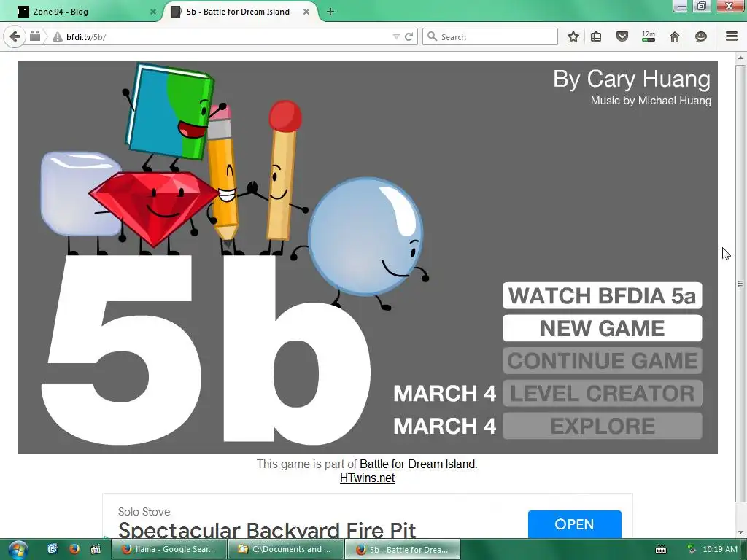Switch to 5b - Battle for Dream taskbar window

(403, 549)
